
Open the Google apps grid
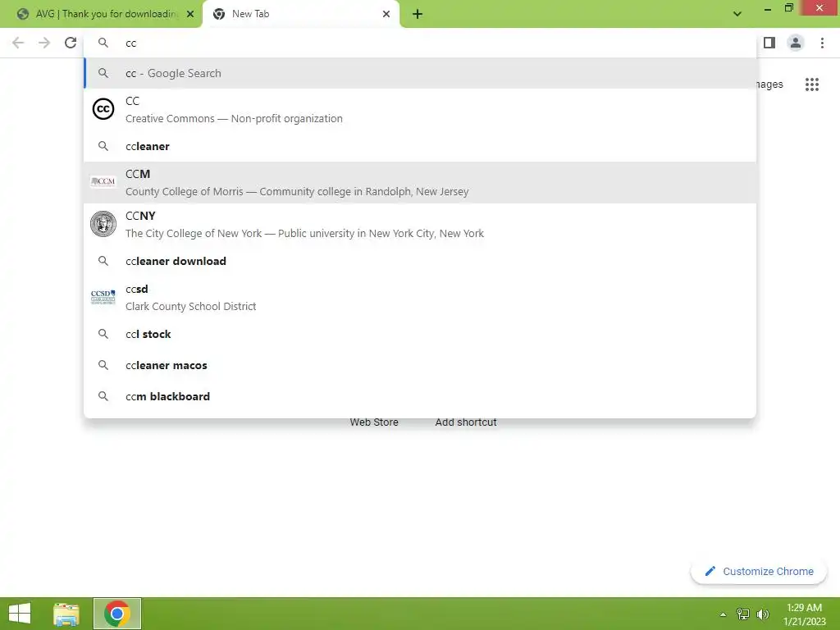coord(812,84)
